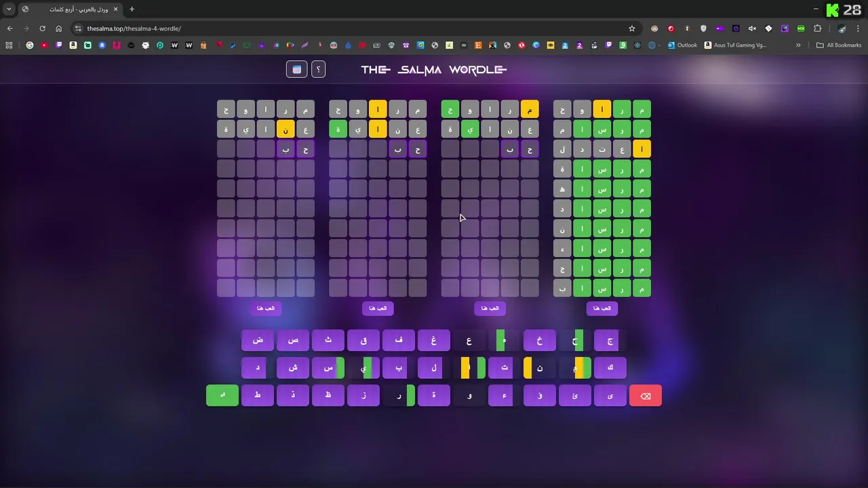Tap the ر key
This screenshot has height=488, width=868.
[x=399, y=396]
